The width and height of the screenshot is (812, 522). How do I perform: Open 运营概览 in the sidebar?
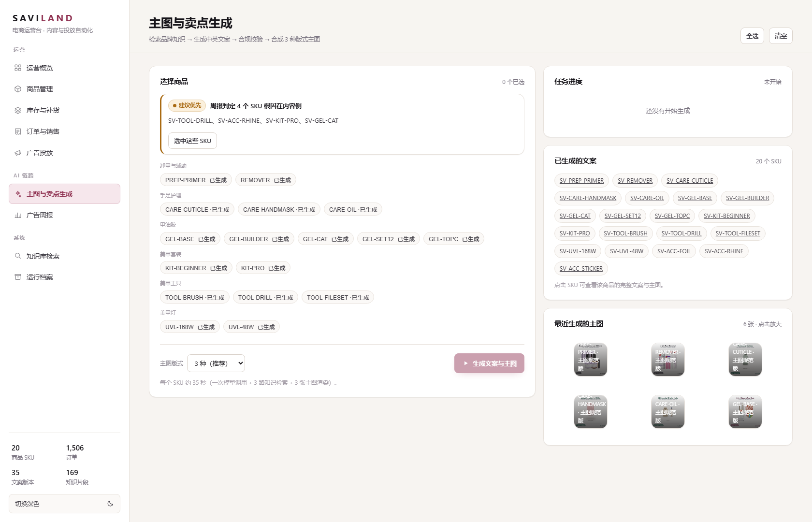coord(64,68)
